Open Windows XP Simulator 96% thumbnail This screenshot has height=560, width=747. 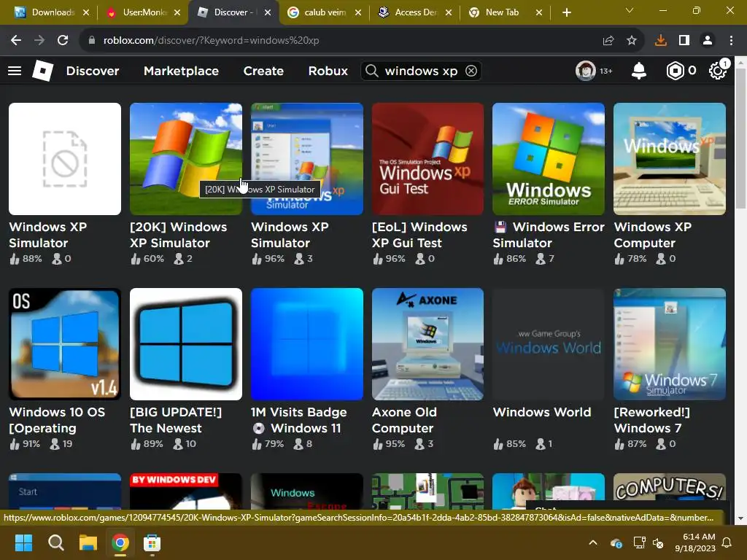pyautogui.click(x=307, y=158)
